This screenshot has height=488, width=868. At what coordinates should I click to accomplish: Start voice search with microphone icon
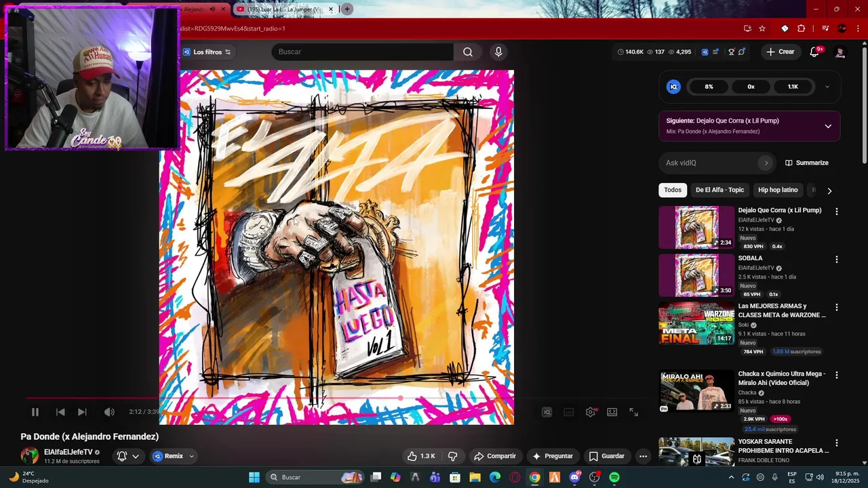(x=498, y=52)
